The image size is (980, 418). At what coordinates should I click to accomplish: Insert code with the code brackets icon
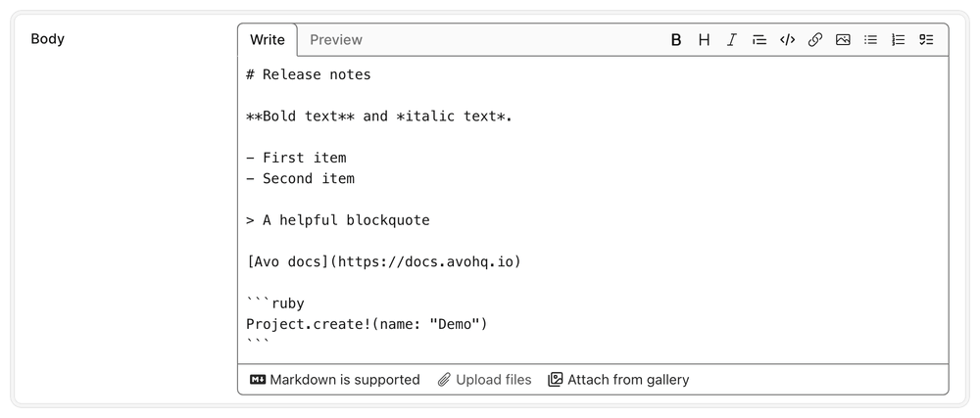tap(787, 40)
